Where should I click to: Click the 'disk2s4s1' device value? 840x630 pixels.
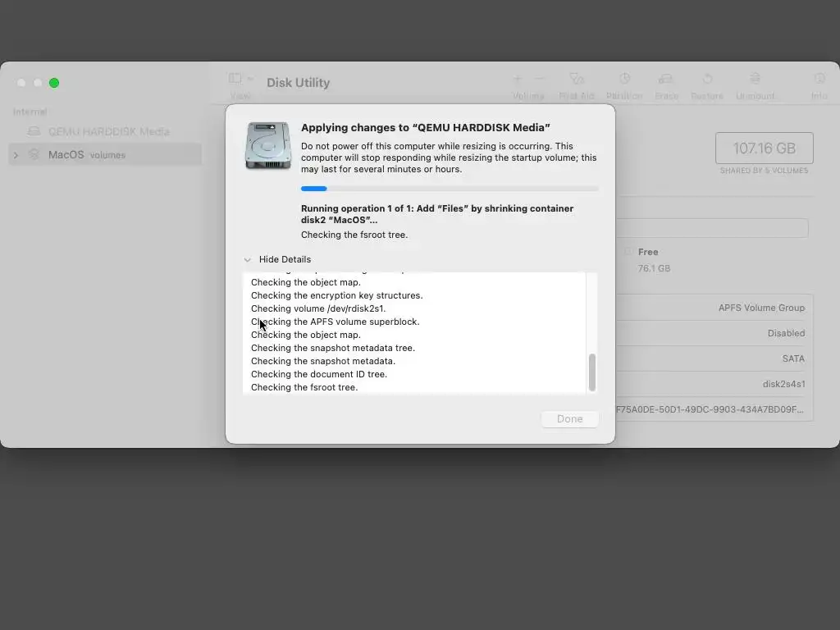(783, 384)
